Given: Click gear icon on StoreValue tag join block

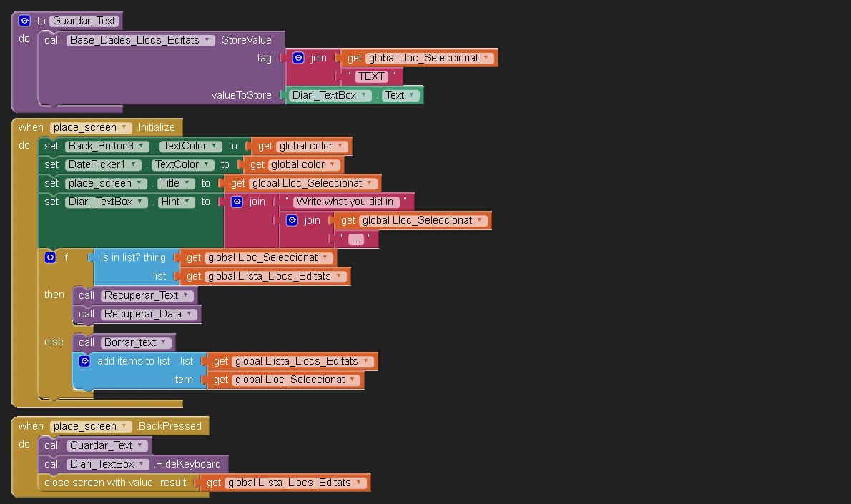Looking at the screenshot, I should 298,58.
